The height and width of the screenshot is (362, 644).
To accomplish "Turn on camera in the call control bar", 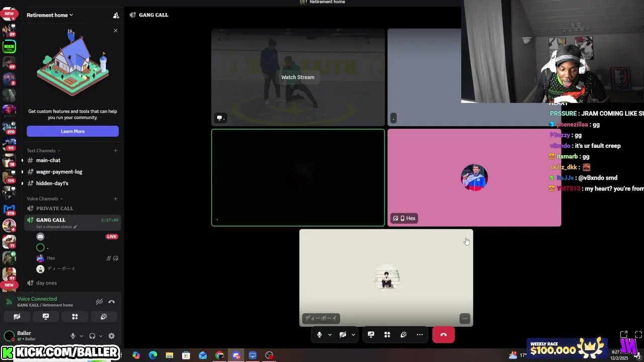I will 343,335.
